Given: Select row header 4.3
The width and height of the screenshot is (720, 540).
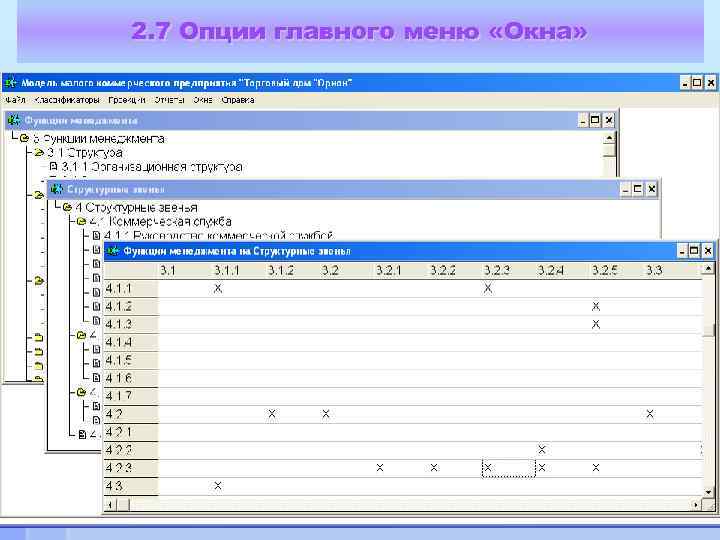Looking at the screenshot, I should tap(131, 486).
